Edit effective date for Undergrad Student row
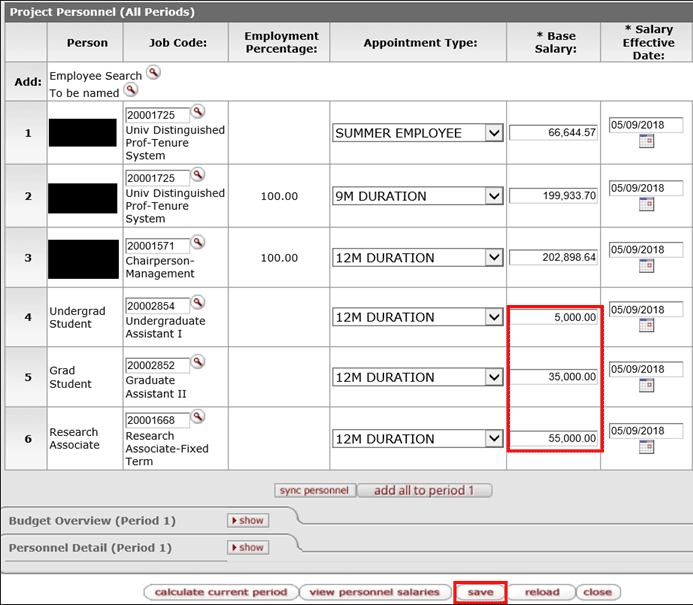693x605 pixels. click(x=646, y=309)
